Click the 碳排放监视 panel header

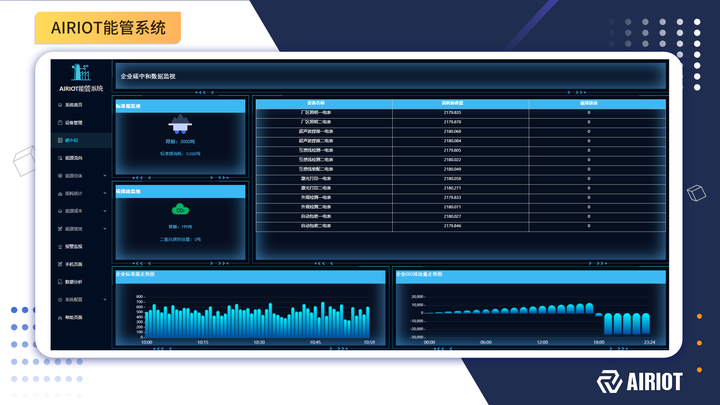tap(180, 191)
